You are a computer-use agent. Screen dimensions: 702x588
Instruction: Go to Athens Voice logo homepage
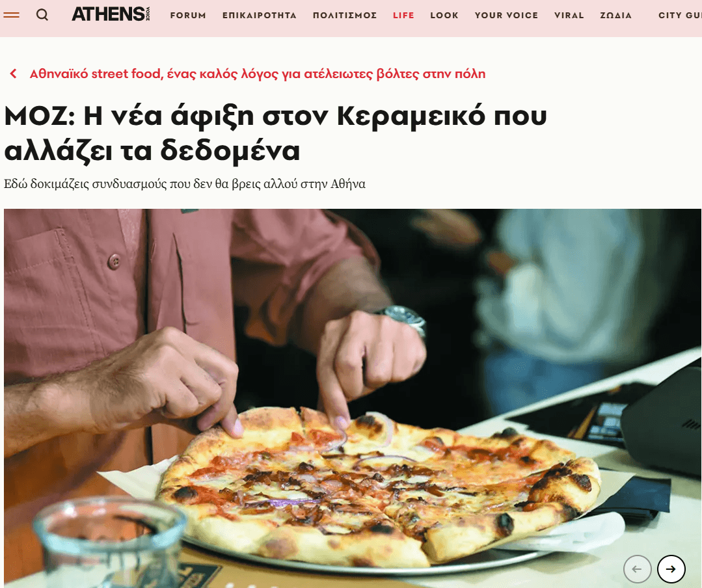click(x=111, y=14)
